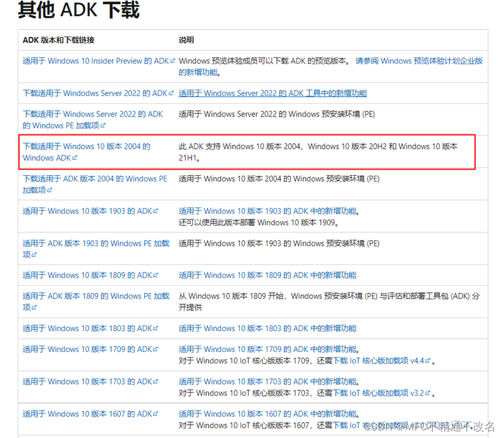The height and width of the screenshot is (438, 504).
Task: Open 适用于 Windows 10 版本 1803 的 ADK link
Action: (x=90, y=328)
